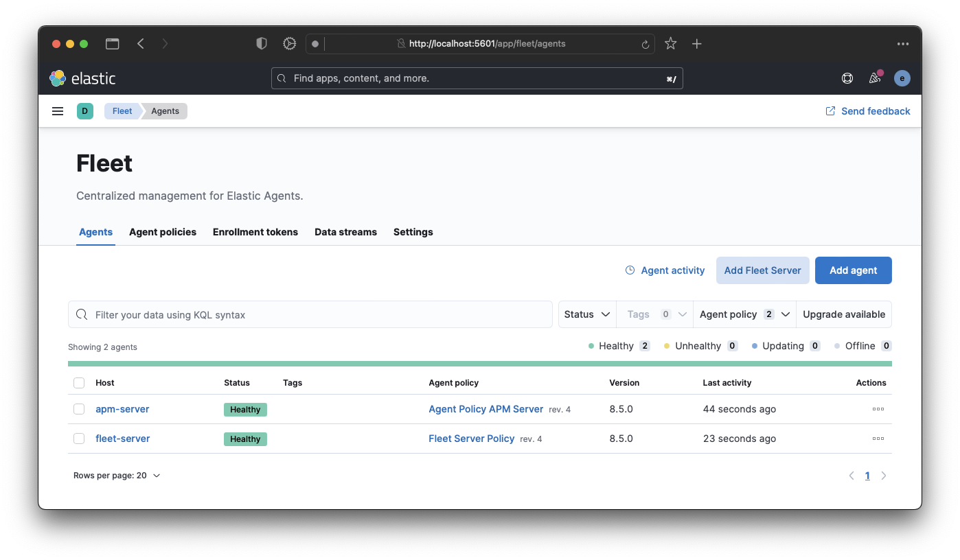Screen dimensions: 960x560
Task: Click the Send feedback link
Action: [868, 111]
